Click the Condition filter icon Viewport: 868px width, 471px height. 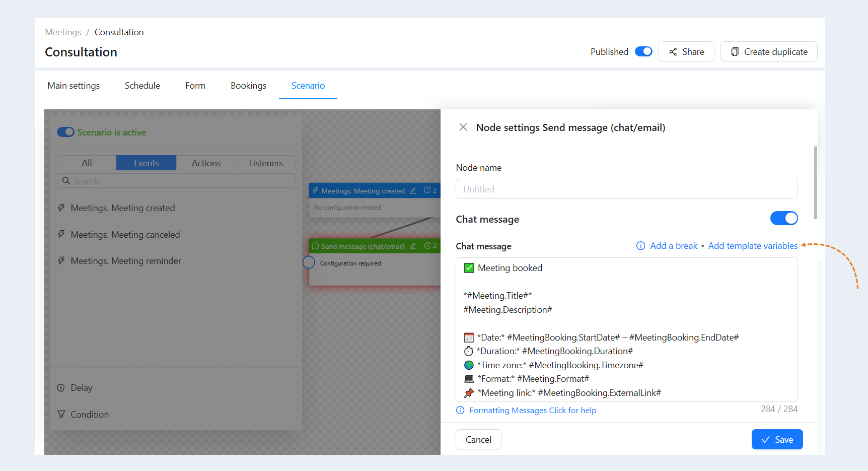pos(61,414)
